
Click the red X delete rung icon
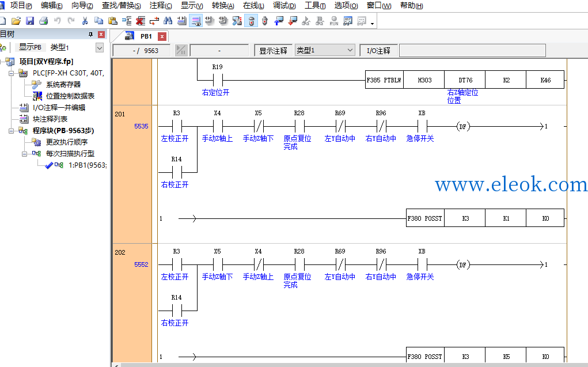click(x=141, y=21)
